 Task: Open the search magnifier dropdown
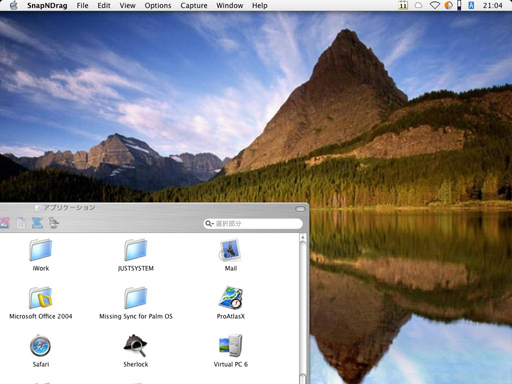coord(209,224)
